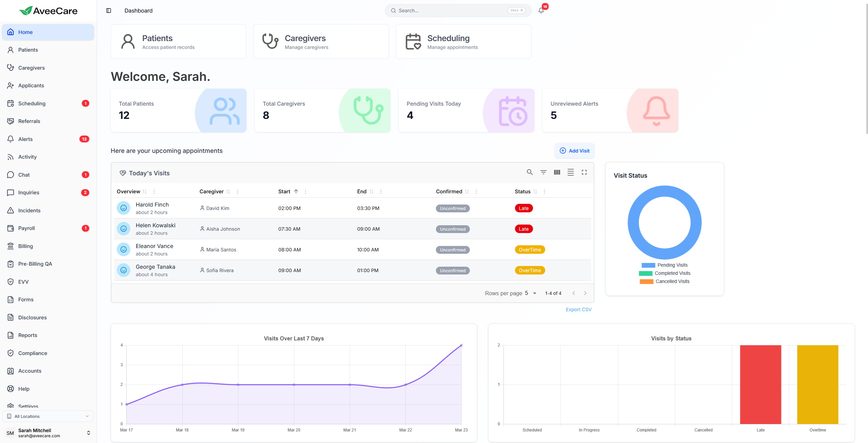This screenshot has width=868, height=443.
Task: Sort by the Start column arrow
Action: click(296, 191)
